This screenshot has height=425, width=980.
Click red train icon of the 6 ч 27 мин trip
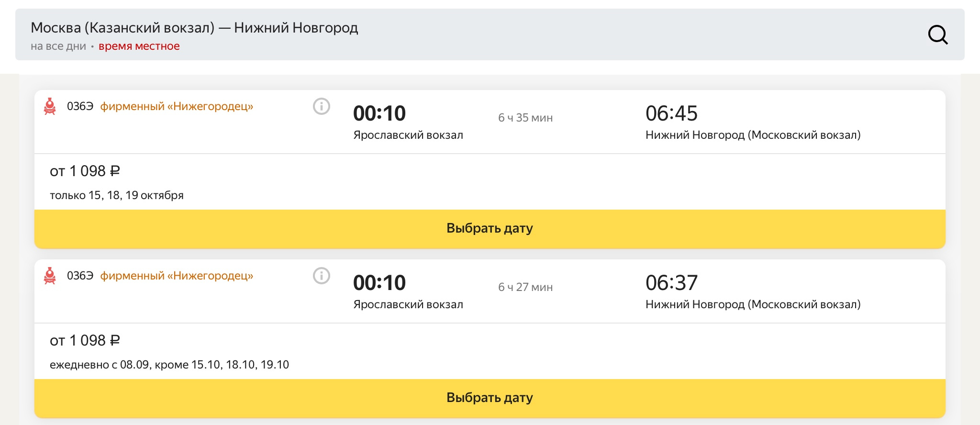tap(50, 276)
